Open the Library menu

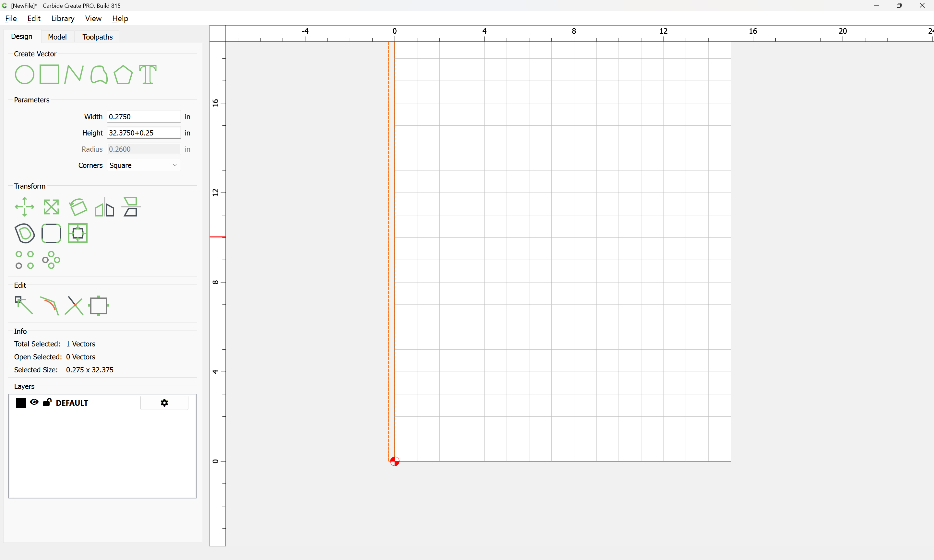63,18
